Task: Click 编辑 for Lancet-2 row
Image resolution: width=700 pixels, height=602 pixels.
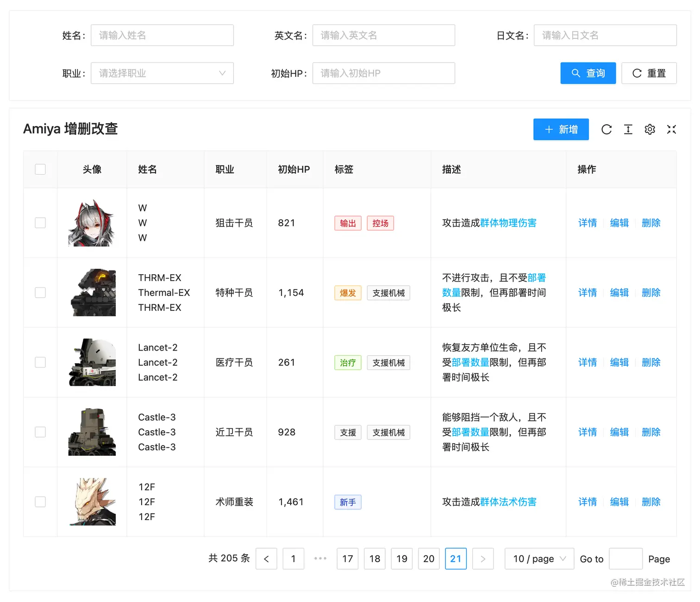Action: [x=619, y=363]
